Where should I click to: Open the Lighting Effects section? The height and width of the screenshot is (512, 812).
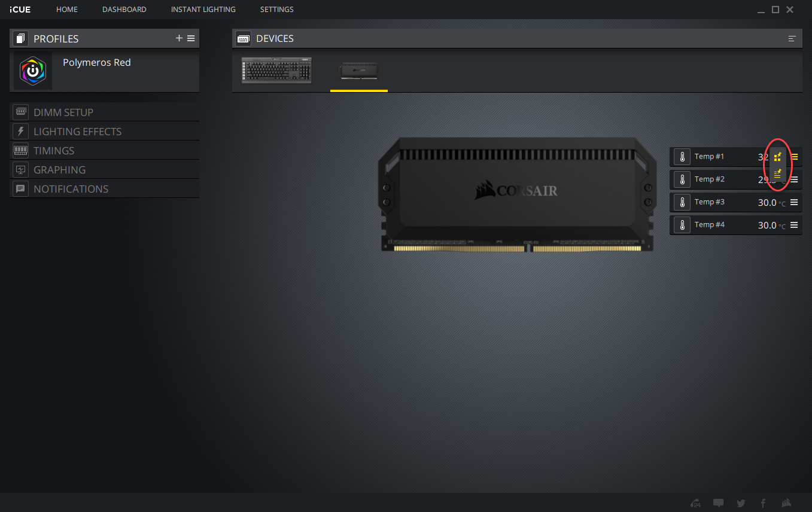77,132
